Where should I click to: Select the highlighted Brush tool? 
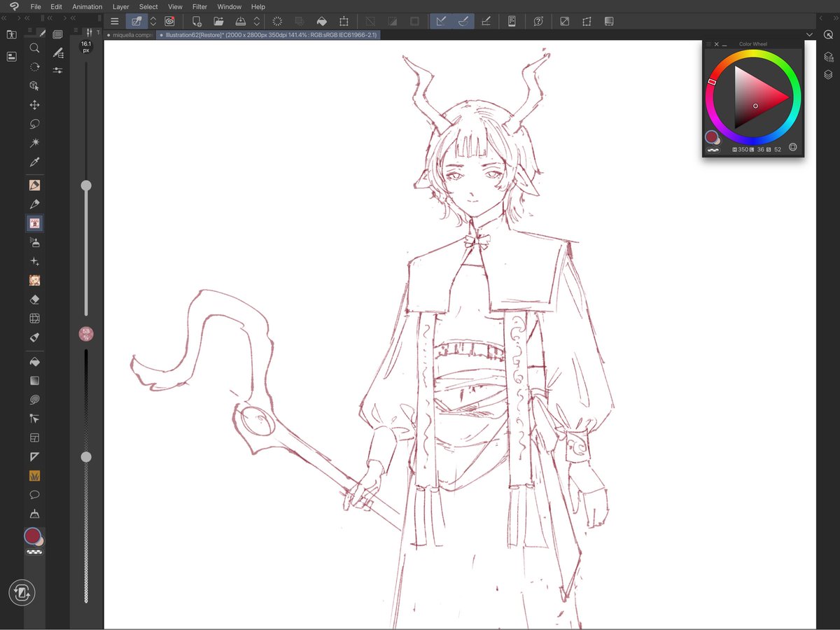click(34, 223)
